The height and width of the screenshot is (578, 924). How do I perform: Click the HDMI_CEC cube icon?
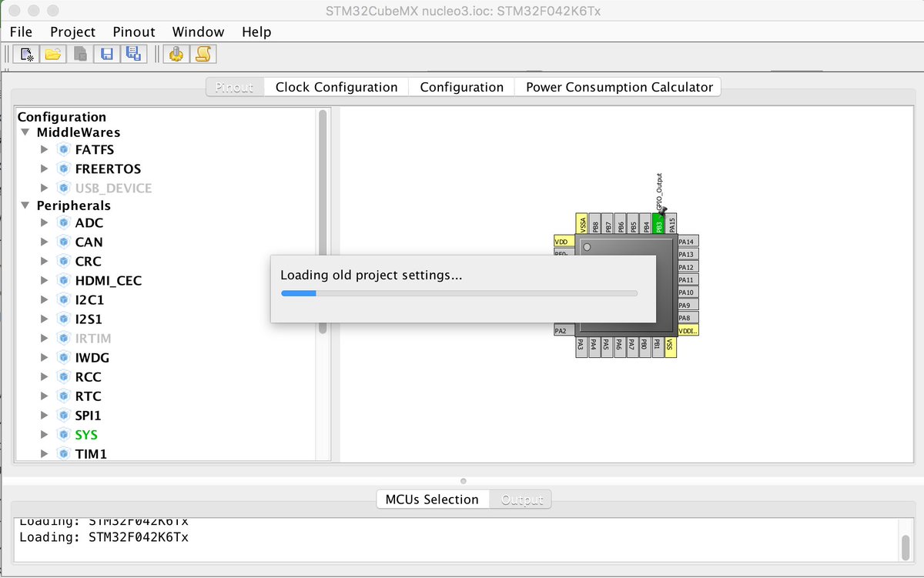click(x=64, y=280)
